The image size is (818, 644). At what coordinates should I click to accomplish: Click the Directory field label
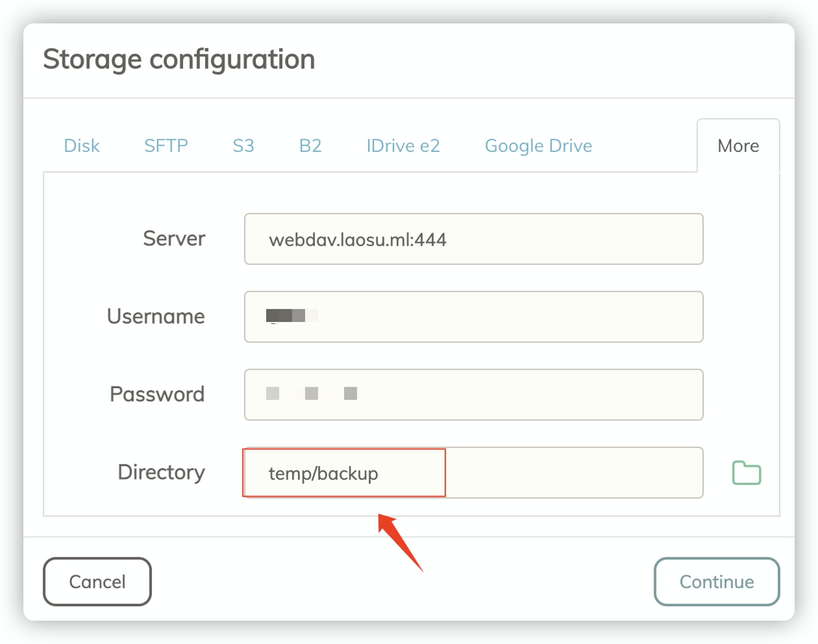pyautogui.click(x=161, y=473)
